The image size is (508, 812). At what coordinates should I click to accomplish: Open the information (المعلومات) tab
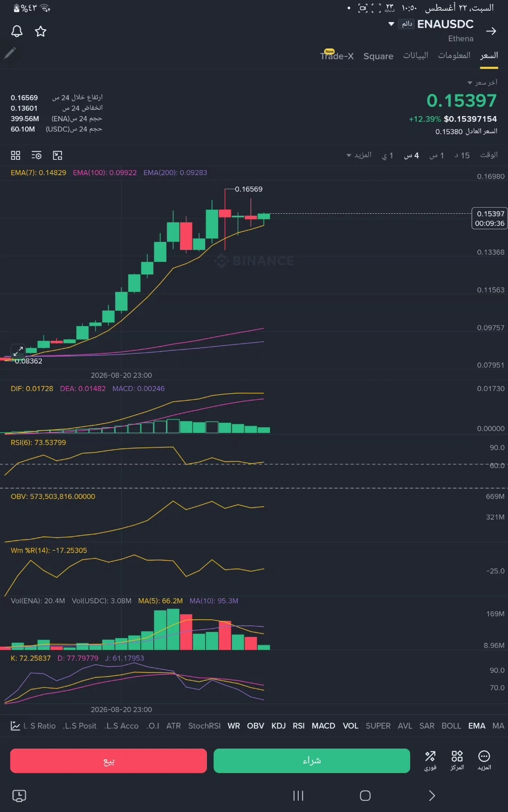pyautogui.click(x=454, y=55)
